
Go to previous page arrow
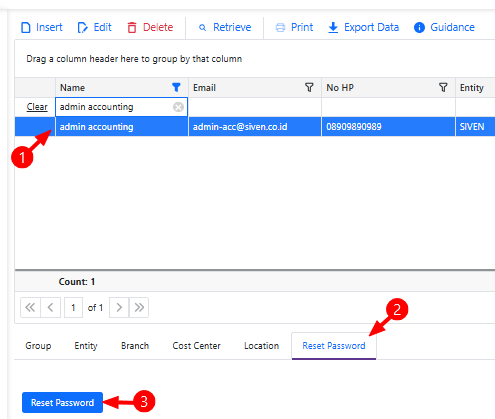tap(51, 307)
